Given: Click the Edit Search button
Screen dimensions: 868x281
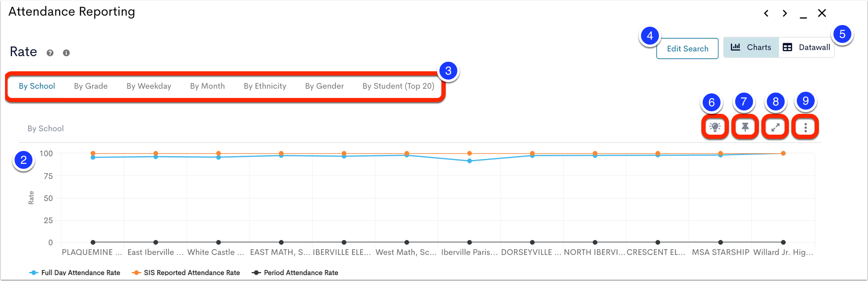Looking at the screenshot, I should pos(687,49).
